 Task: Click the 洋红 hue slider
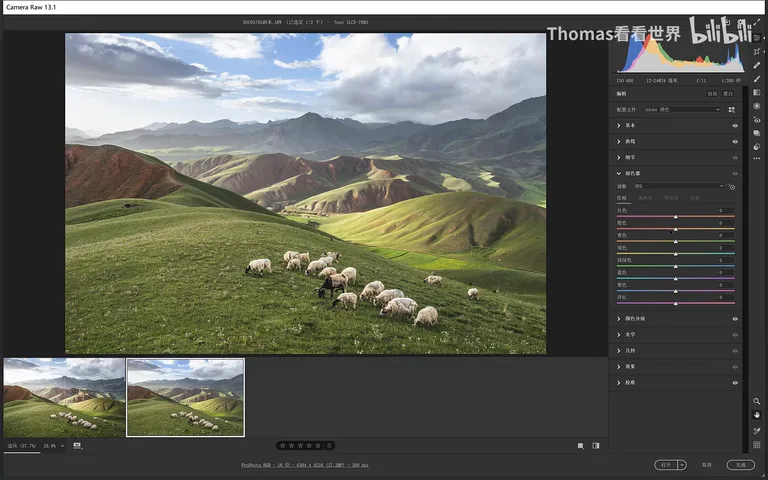click(675, 304)
